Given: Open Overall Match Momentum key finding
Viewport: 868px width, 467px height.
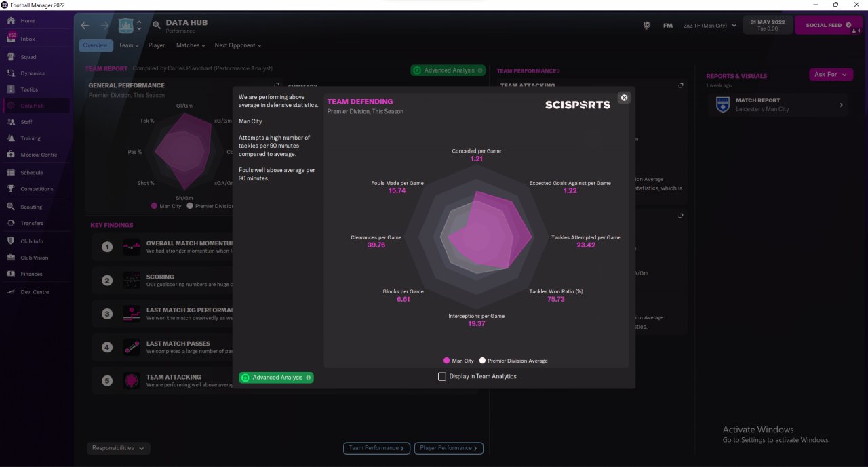Looking at the screenshot, I should coord(163,247).
